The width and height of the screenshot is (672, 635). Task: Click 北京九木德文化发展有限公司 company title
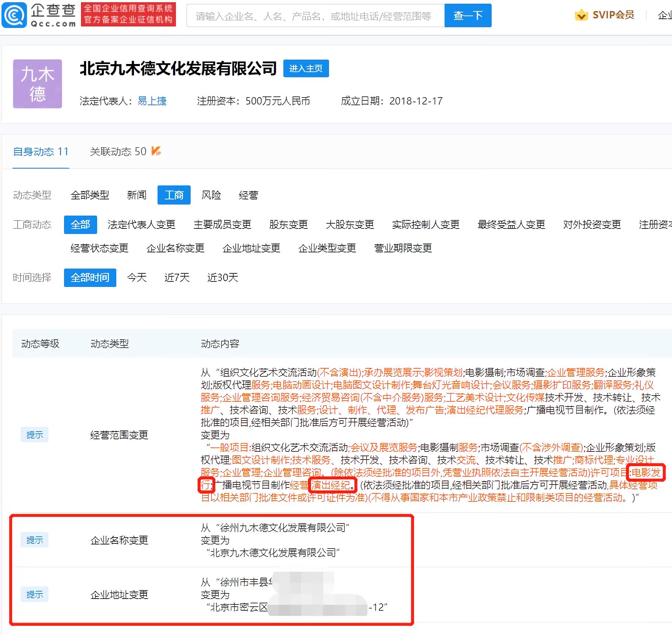pyautogui.click(x=178, y=69)
